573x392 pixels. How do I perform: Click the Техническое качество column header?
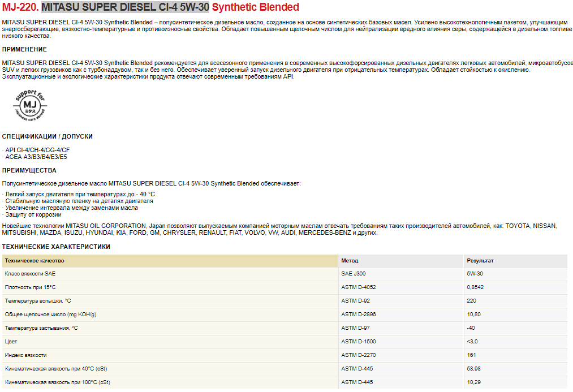click(x=35, y=261)
